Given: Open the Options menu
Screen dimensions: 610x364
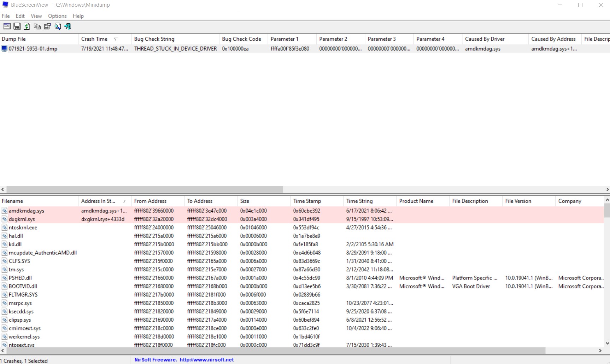Looking at the screenshot, I should 57,16.
